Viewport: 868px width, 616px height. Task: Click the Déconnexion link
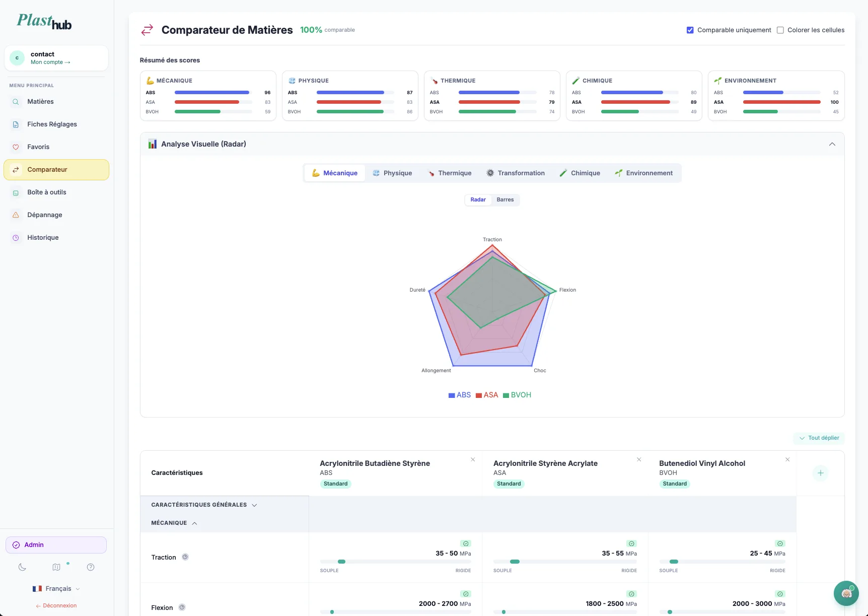tap(56, 605)
